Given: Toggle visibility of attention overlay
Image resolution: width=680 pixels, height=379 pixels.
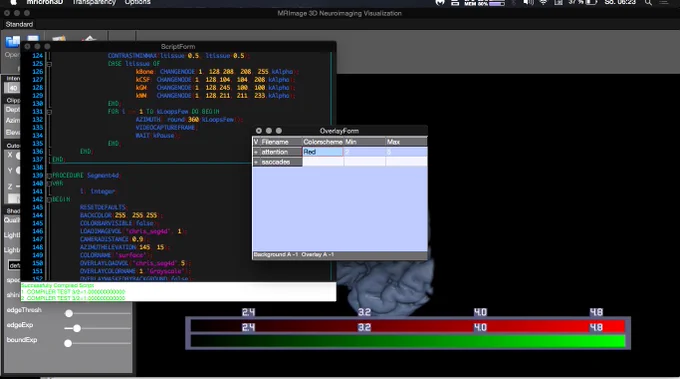Looking at the screenshot, I should coord(256,152).
